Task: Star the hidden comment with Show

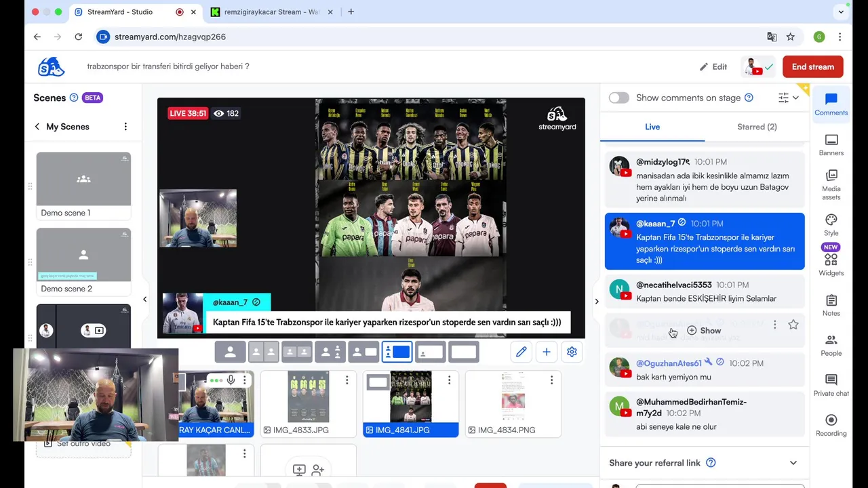Action: [793, 325]
